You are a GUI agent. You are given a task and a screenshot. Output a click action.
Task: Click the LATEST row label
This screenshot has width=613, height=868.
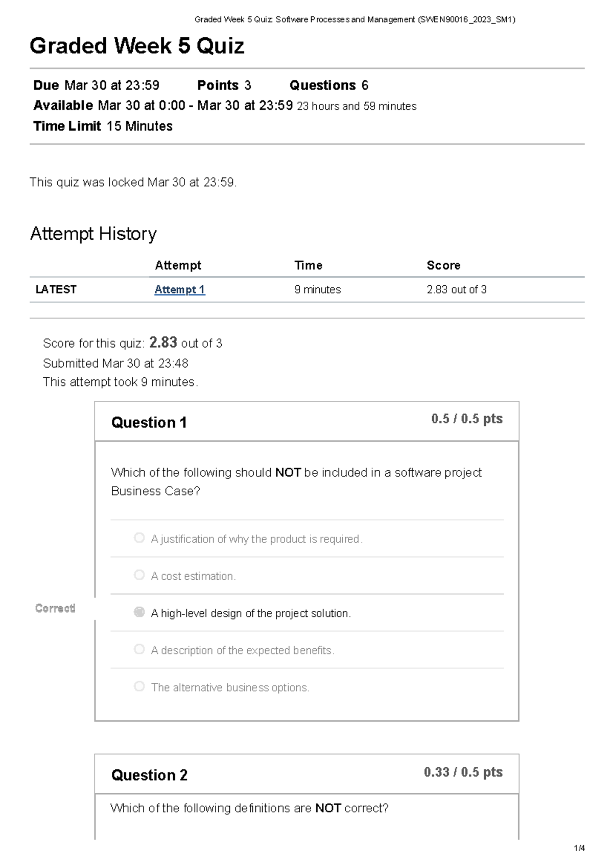coord(55,289)
